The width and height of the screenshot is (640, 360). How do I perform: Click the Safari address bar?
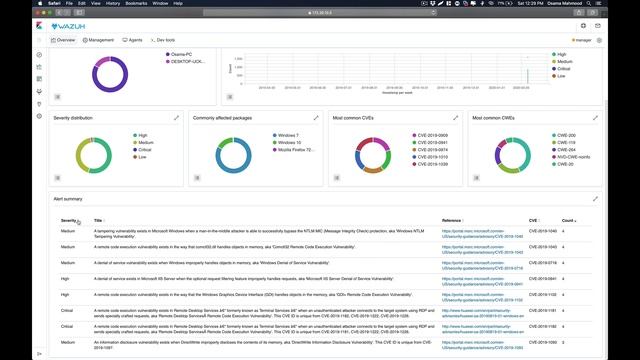click(320, 13)
